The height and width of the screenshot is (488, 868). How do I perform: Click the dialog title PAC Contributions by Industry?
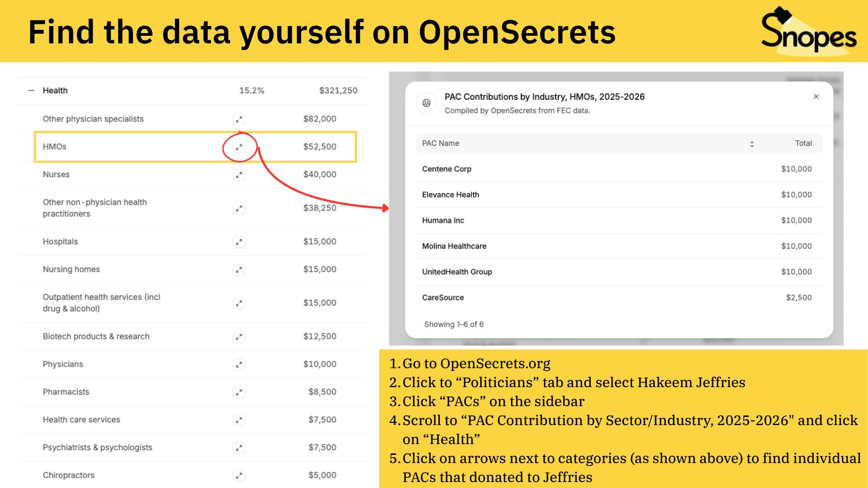545,97
